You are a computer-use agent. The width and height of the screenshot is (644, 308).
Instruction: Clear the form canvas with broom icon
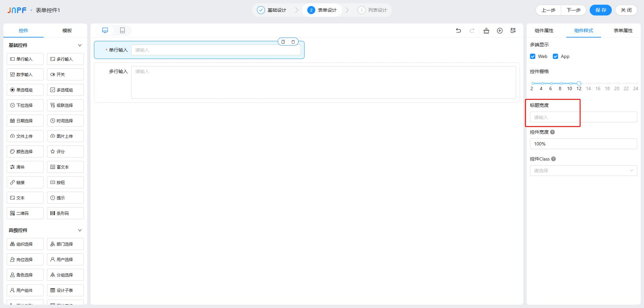tap(486, 30)
